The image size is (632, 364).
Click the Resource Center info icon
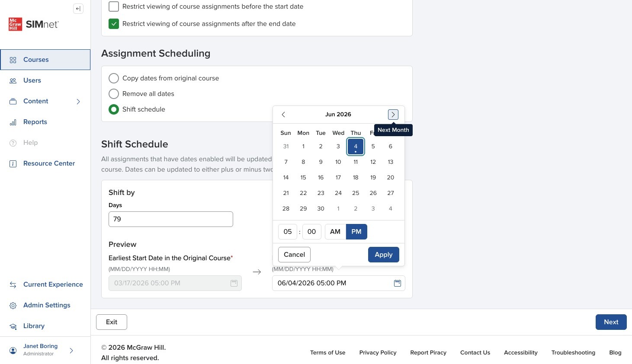point(13,163)
